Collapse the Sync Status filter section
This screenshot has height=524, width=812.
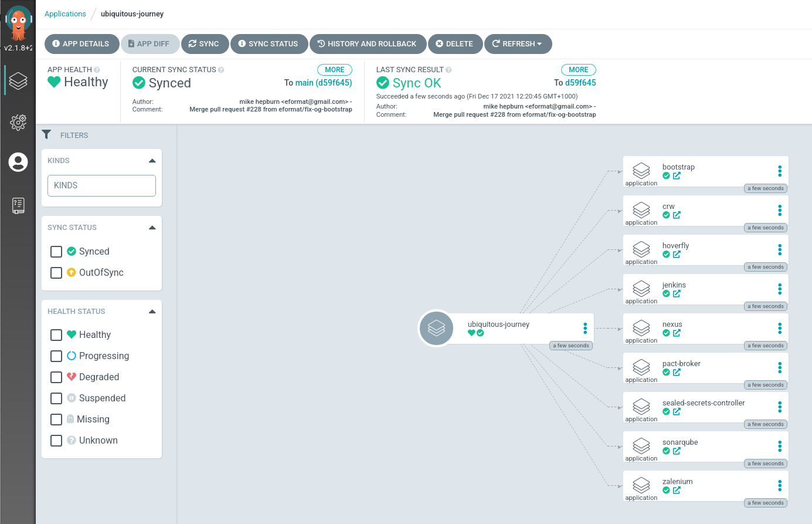152,228
